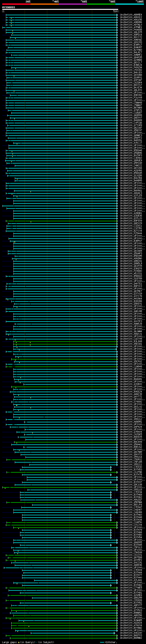Open the UniRef100_P49154 entry
The height and width of the screenshot is (644, 146).
click(x=131, y=67)
